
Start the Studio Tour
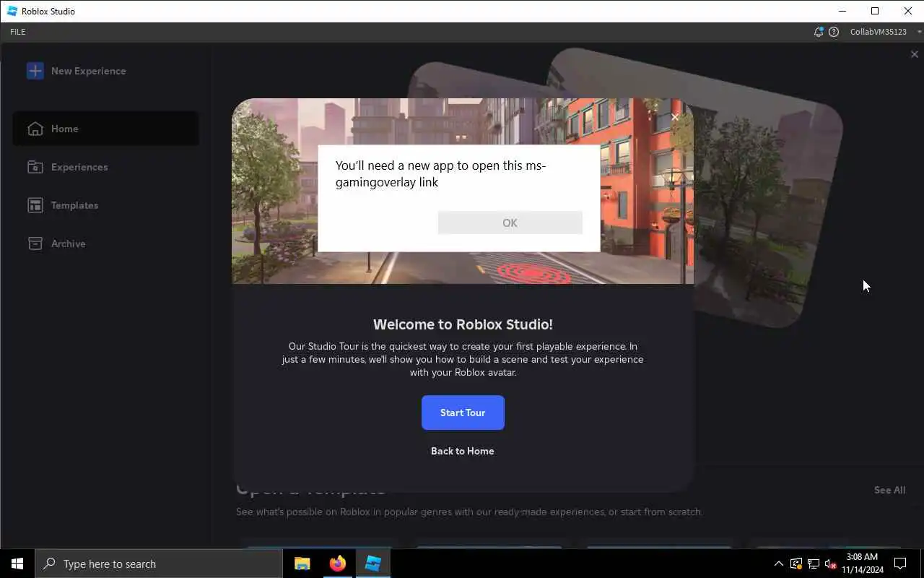(x=463, y=413)
